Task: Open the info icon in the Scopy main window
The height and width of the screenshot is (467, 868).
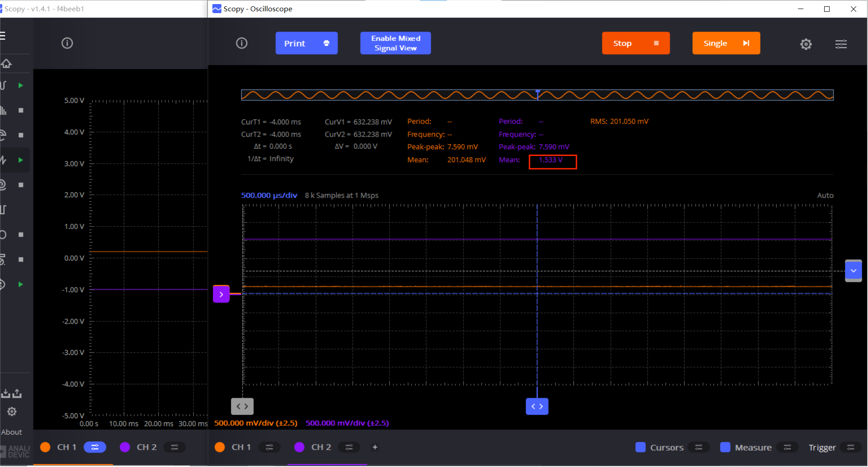Action: [x=67, y=43]
